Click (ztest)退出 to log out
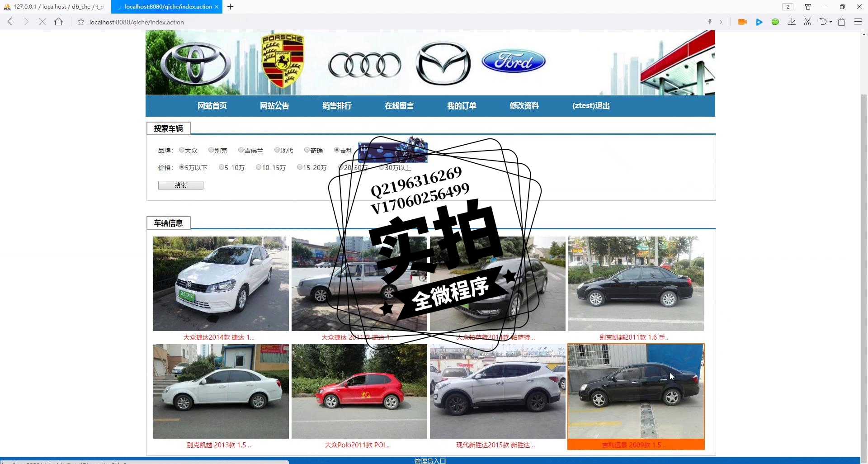Viewport: 868px width, 464px height. click(x=591, y=106)
